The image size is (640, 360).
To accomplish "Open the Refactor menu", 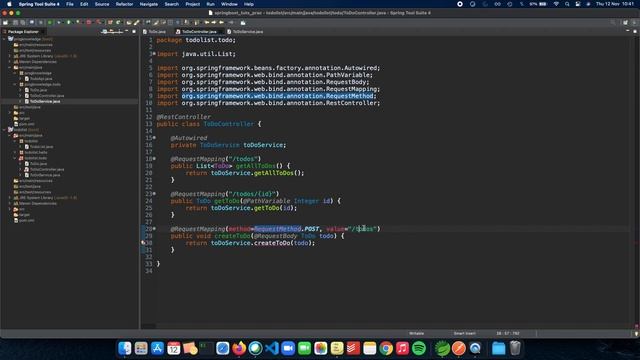I will click(x=124, y=4).
